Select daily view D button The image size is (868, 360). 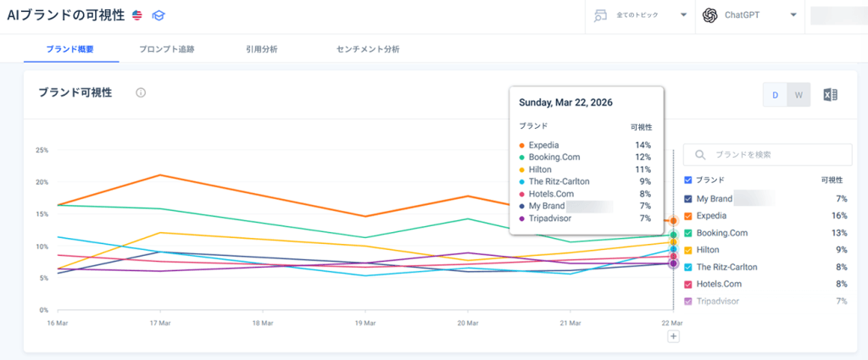(x=776, y=95)
